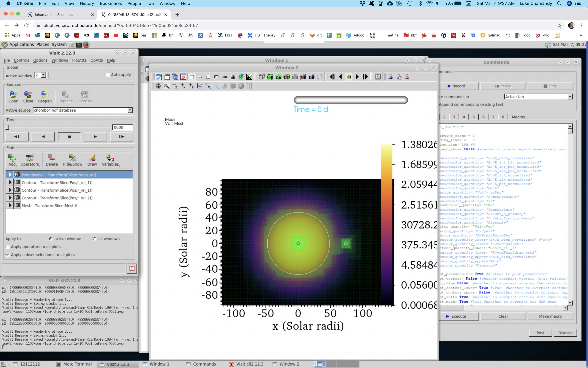588x368 pixels.
Task: Click the delete window icon in Window 2 toolbar
Action: click(183, 77)
